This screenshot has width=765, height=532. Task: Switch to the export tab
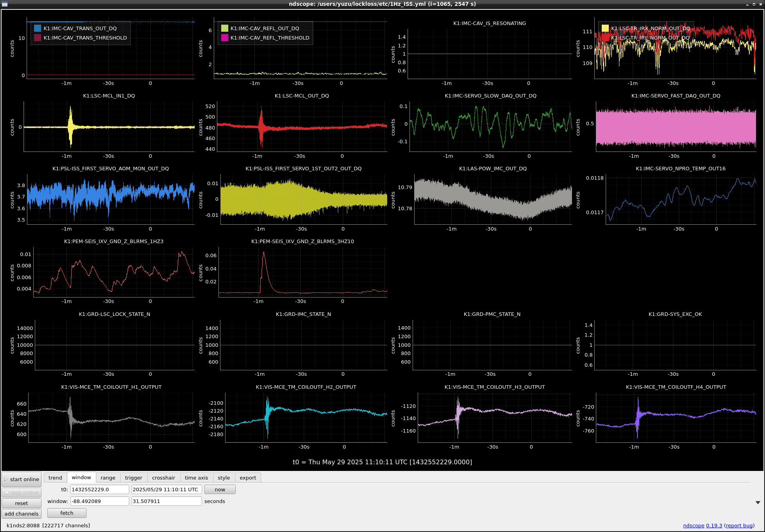pos(248,478)
